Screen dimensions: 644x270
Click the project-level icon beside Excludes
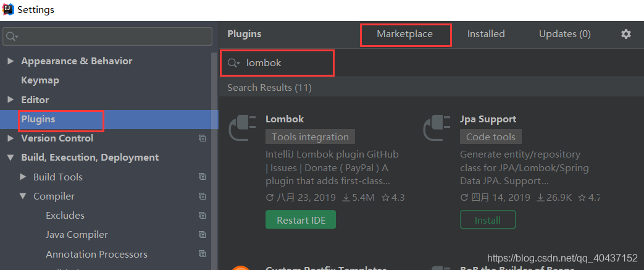tap(202, 216)
